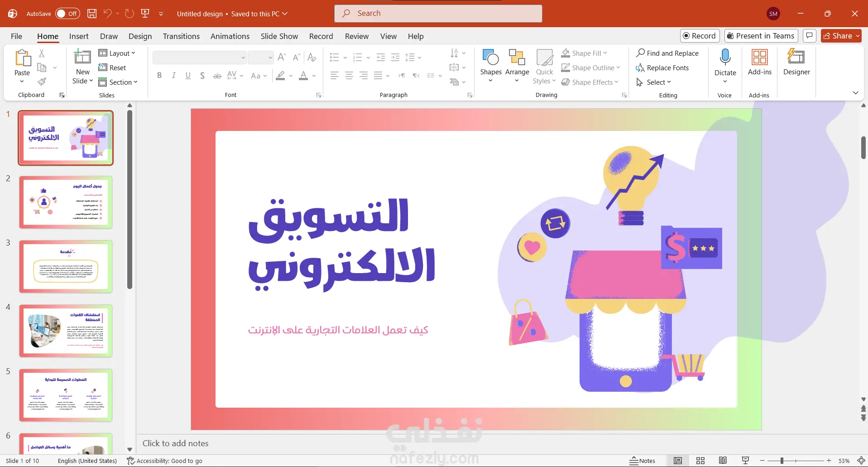The image size is (868, 467).
Task: Click the Cut scissors icon
Action: point(42,53)
